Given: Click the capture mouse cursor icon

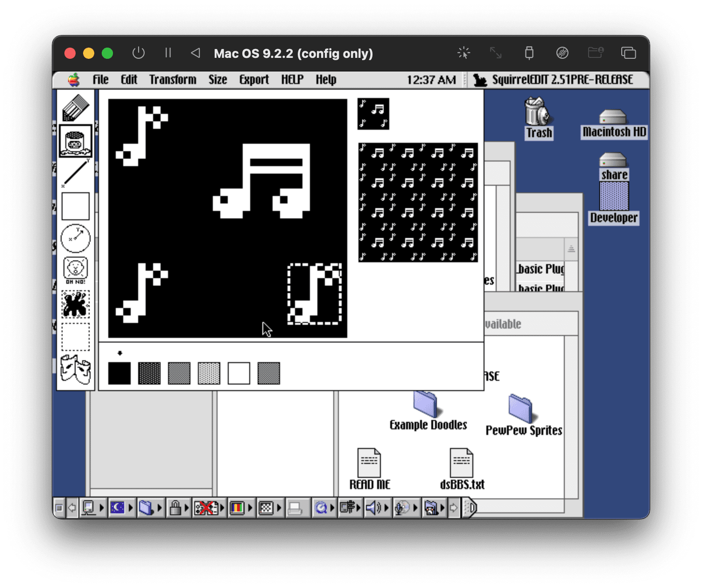Looking at the screenshot, I should (x=463, y=53).
